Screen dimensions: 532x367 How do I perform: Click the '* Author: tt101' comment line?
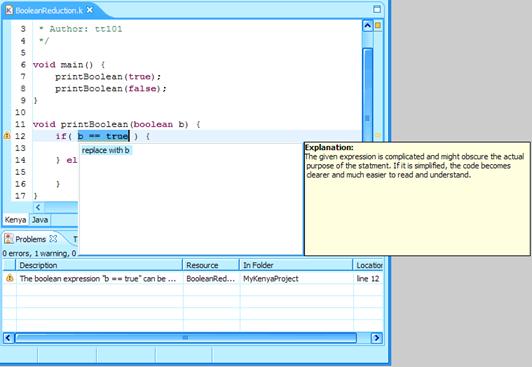[x=80, y=29]
